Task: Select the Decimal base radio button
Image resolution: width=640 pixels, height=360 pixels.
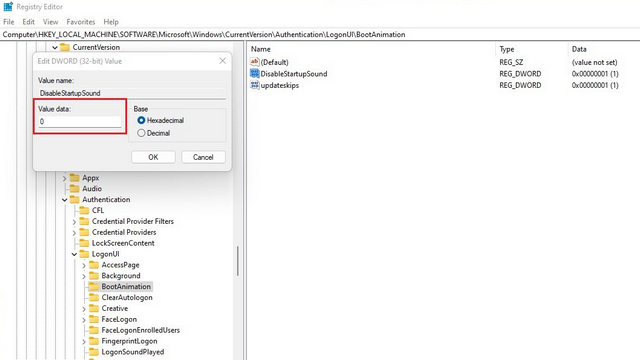Action: point(141,133)
